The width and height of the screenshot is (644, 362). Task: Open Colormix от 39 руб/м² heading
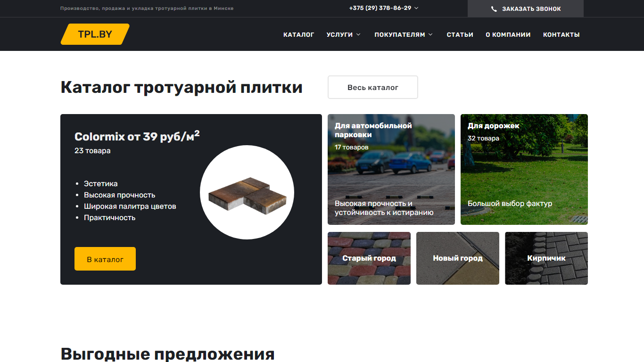point(137,136)
